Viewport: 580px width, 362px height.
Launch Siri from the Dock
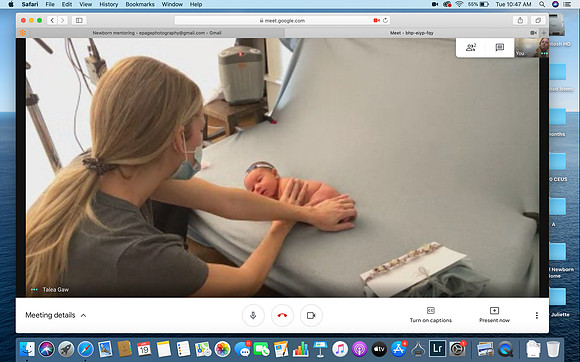tap(47, 349)
